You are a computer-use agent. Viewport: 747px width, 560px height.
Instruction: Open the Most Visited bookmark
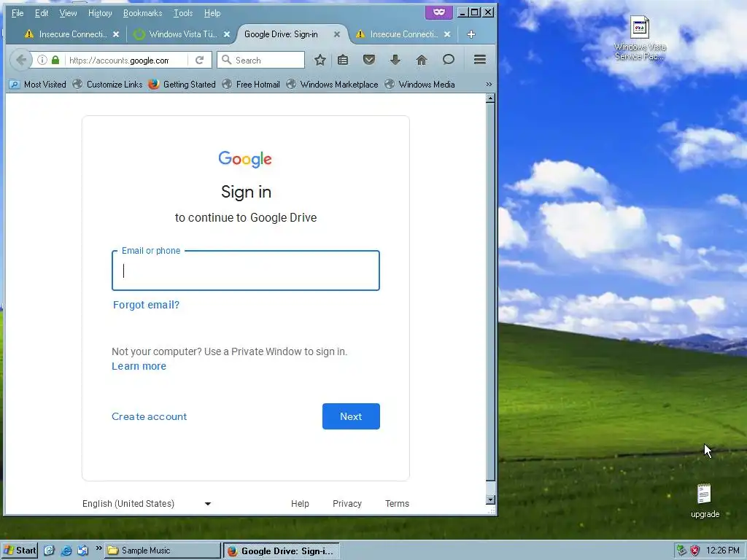point(38,85)
